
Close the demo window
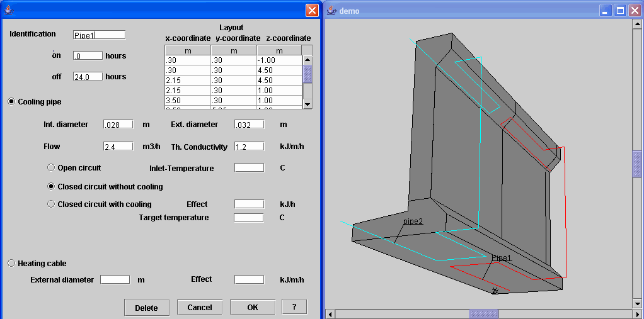634,11
